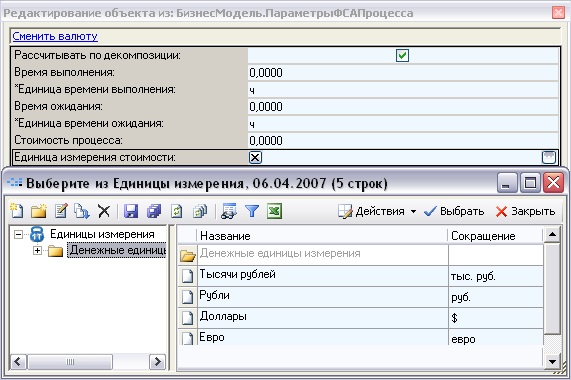Click the Стоимость процесса value field
The width and height of the screenshot is (571, 380).
(x=403, y=140)
